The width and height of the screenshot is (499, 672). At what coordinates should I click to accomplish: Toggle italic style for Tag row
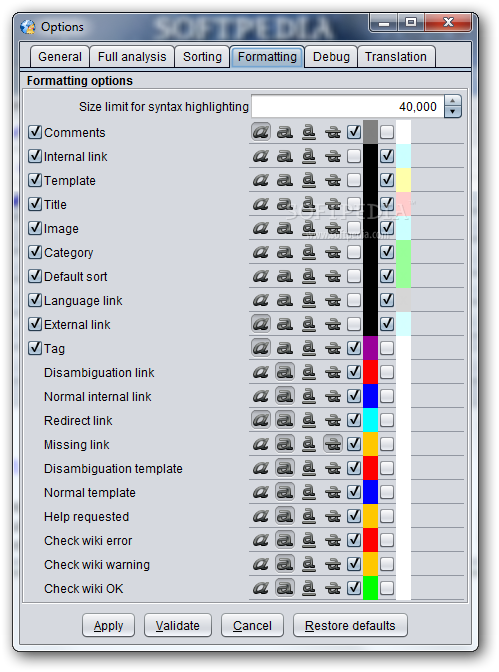[x=261, y=348]
